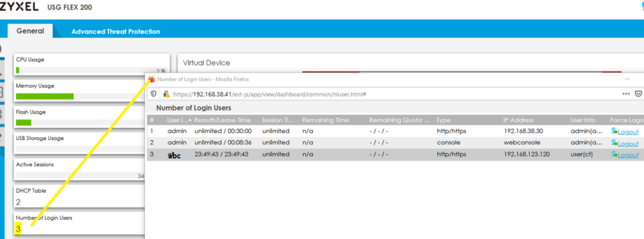
Task: Click the tracking protection shield icon
Action: [x=154, y=94]
